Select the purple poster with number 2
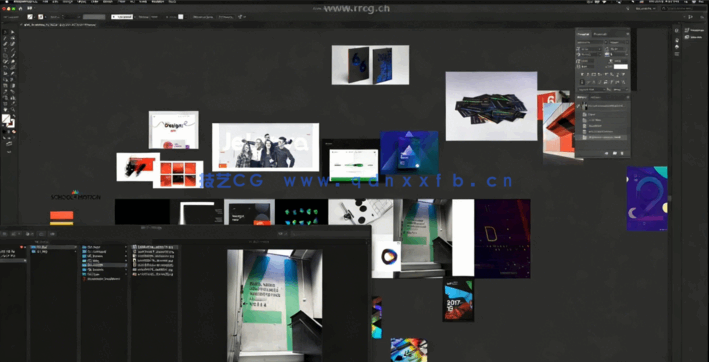 647,198
